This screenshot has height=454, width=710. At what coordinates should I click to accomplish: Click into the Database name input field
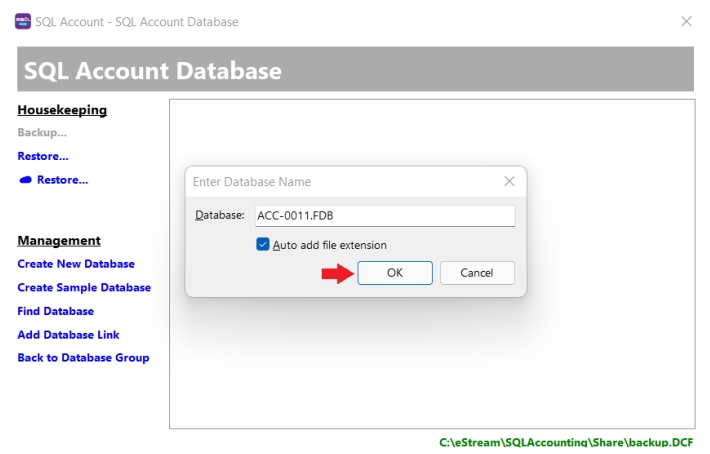click(382, 216)
